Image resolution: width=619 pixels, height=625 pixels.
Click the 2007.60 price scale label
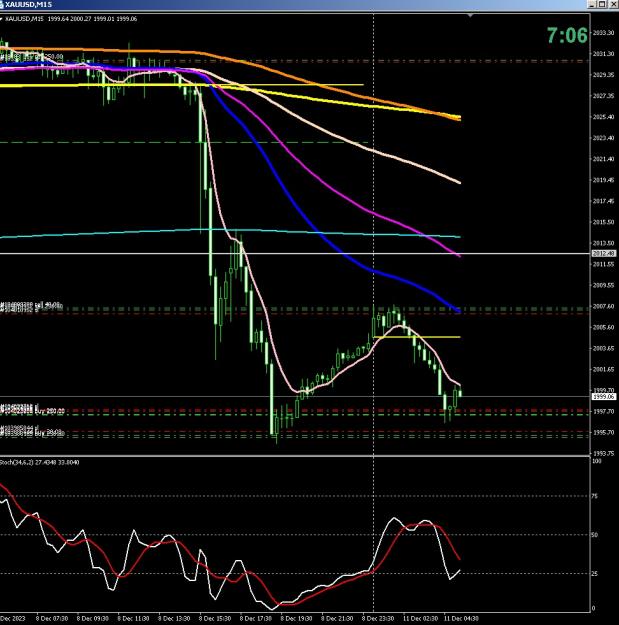point(603,307)
